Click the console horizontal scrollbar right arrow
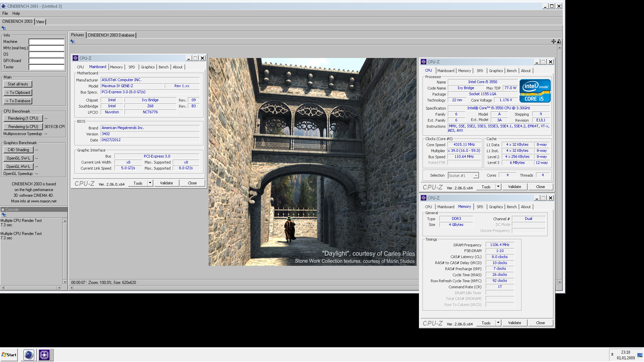 59,288
